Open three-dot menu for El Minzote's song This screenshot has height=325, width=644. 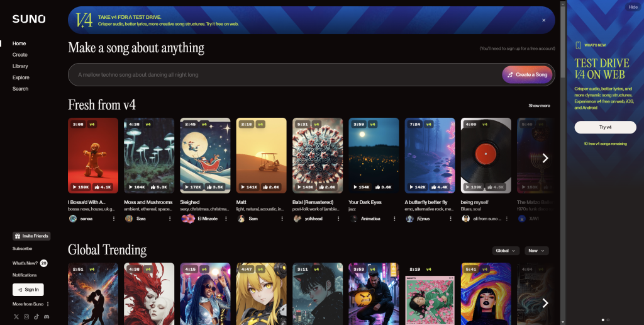pos(226,219)
